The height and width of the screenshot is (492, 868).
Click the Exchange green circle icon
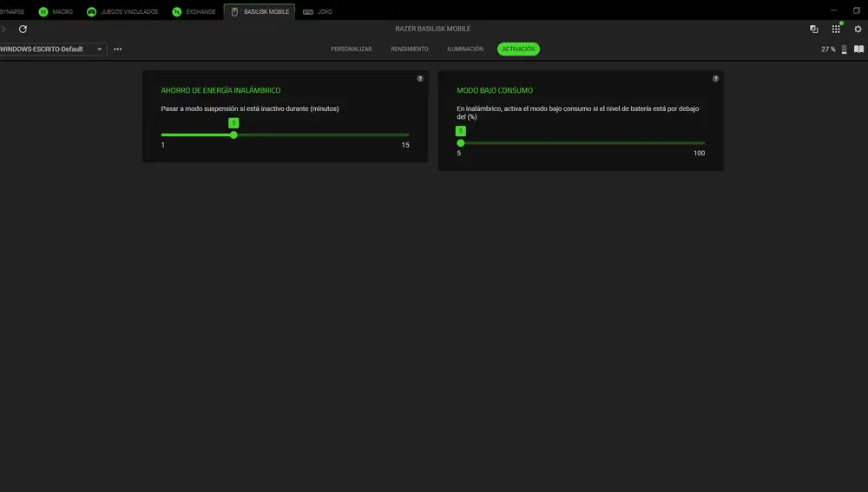pos(176,11)
